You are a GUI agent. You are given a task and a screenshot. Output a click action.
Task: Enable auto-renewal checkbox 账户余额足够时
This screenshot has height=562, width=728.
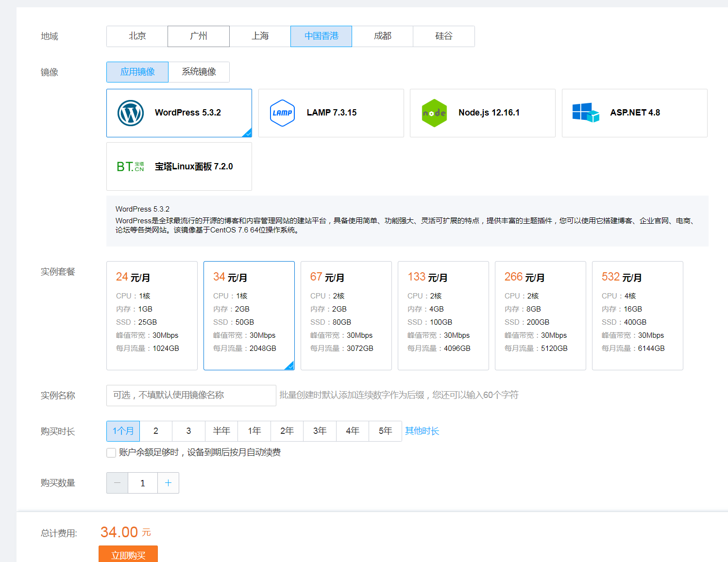[x=111, y=453]
